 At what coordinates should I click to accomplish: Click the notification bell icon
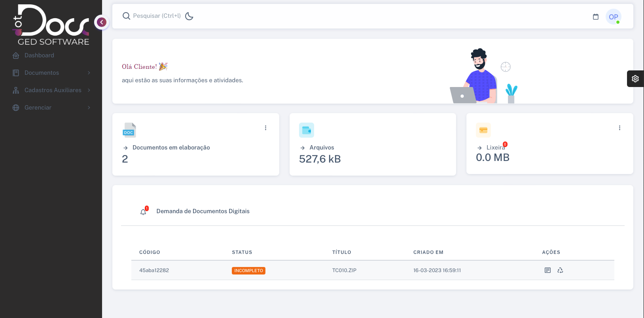coord(143,212)
